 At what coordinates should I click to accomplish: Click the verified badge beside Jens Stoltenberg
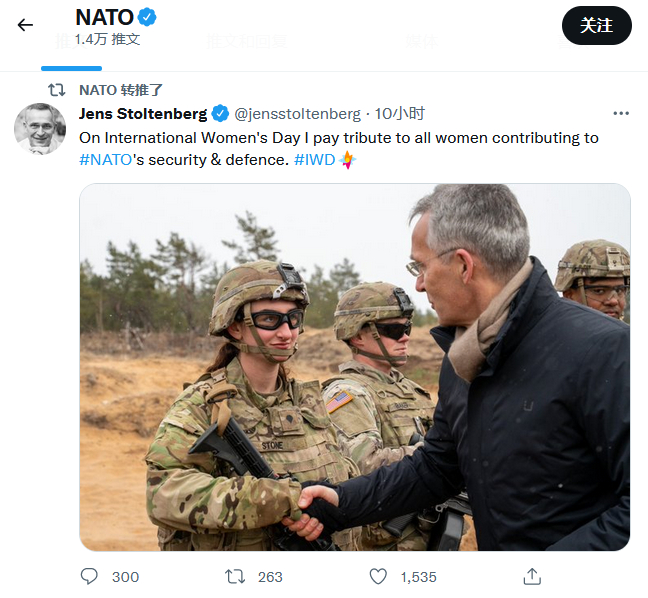(220, 113)
